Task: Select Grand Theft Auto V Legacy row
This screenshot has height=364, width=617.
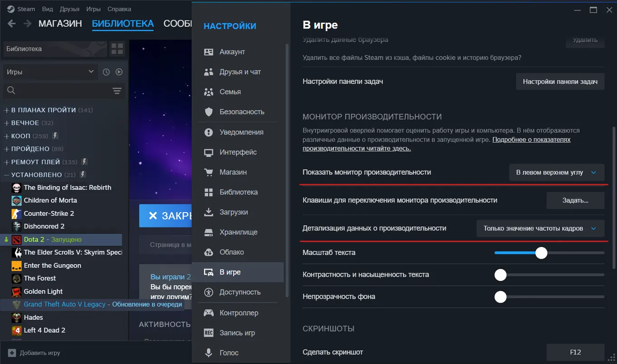Action: (x=93, y=305)
